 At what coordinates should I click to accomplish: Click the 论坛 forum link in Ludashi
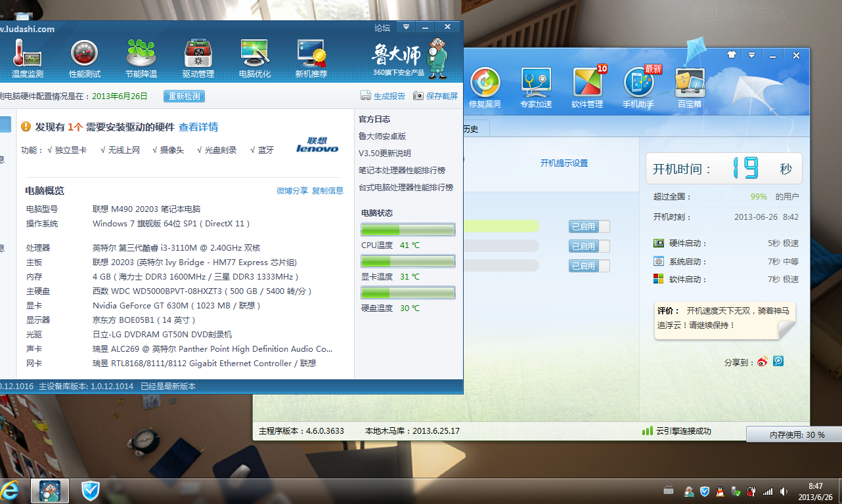click(382, 28)
